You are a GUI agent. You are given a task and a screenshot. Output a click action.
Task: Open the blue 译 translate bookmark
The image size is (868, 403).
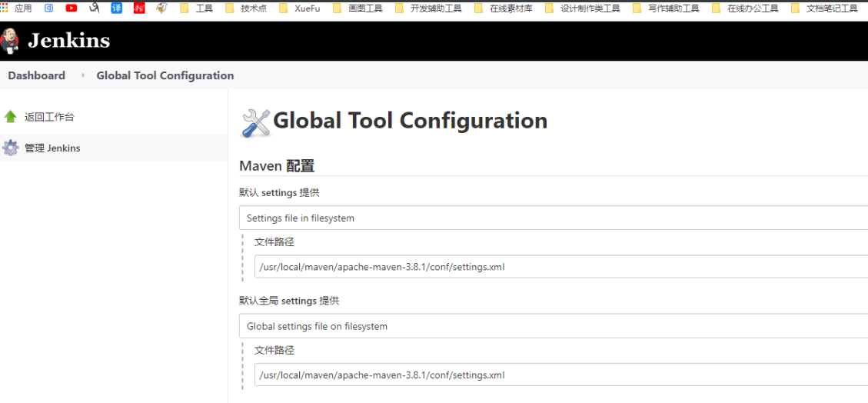[116, 8]
